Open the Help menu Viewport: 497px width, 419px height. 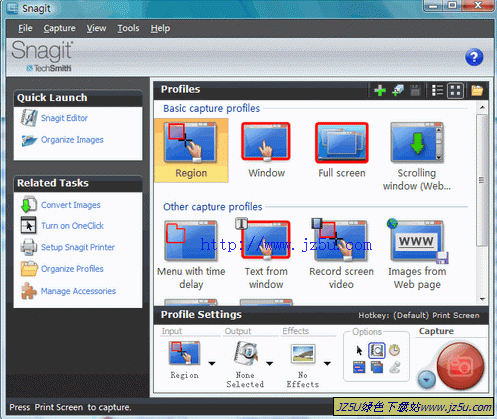coord(160,28)
